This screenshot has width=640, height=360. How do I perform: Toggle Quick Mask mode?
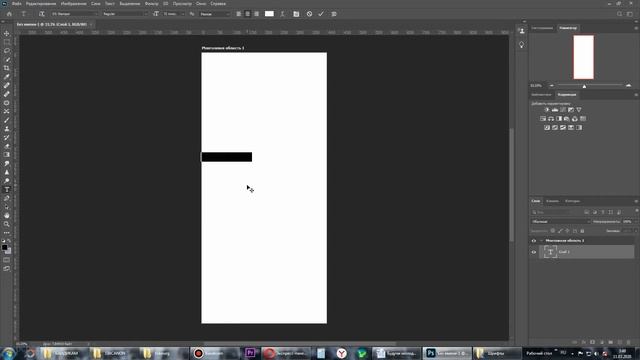coord(7,260)
